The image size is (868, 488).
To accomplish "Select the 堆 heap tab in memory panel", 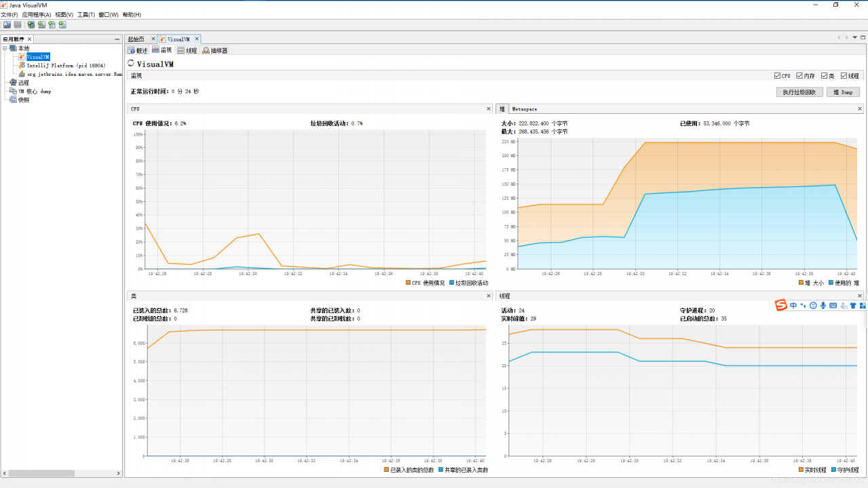I will [502, 108].
